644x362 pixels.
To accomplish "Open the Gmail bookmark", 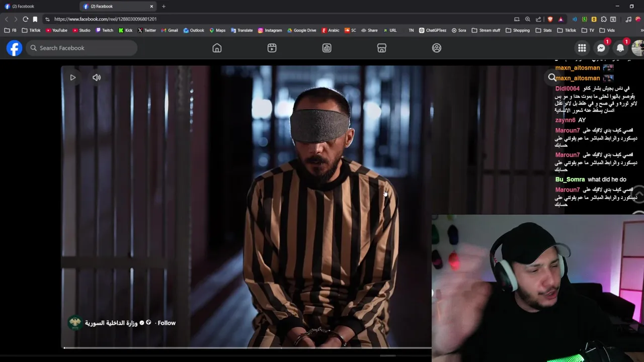I will pyautogui.click(x=170, y=30).
